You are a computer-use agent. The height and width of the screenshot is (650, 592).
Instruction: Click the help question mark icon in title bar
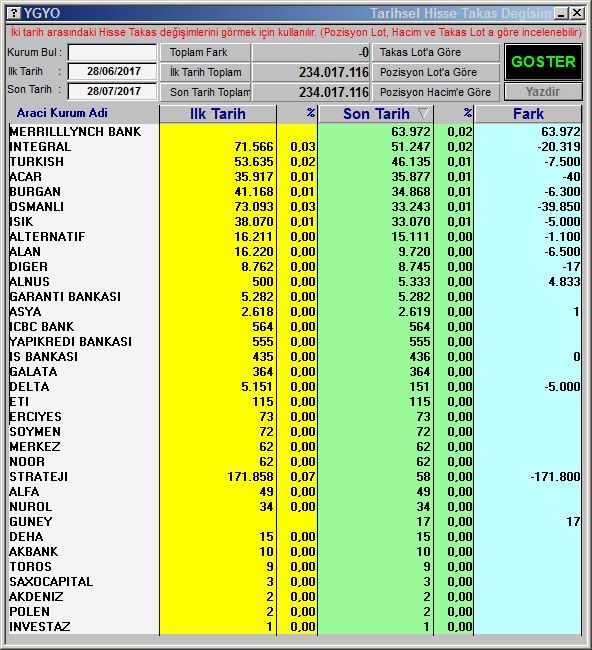click(x=14, y=13)
